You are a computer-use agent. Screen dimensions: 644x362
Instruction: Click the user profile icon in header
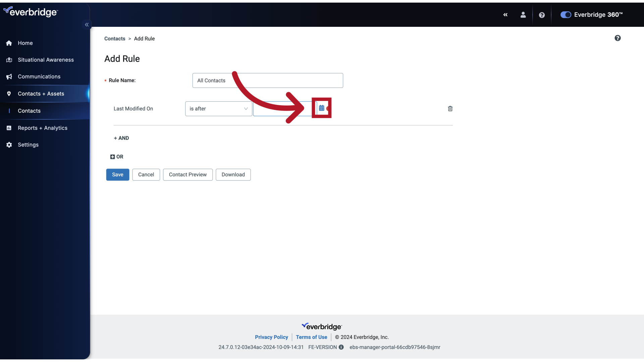pyautogui.click(x=522, y=15)
